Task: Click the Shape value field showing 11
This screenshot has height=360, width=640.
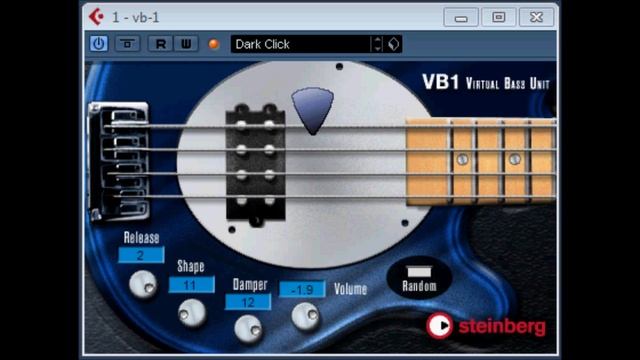Action: point(191,284)
